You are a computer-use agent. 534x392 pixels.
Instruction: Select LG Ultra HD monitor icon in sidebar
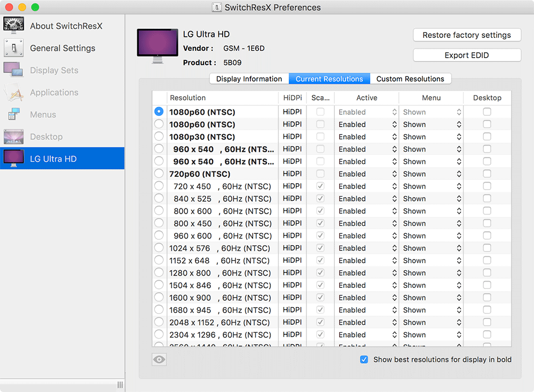14,159
